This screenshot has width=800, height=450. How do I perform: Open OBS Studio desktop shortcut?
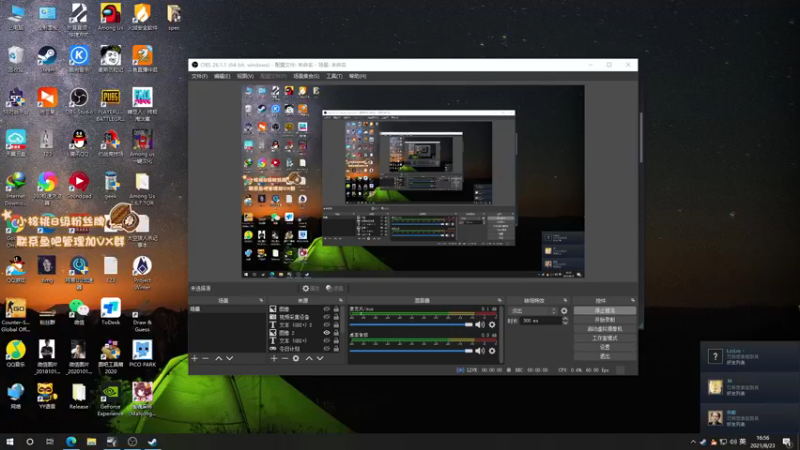(79, 101)
